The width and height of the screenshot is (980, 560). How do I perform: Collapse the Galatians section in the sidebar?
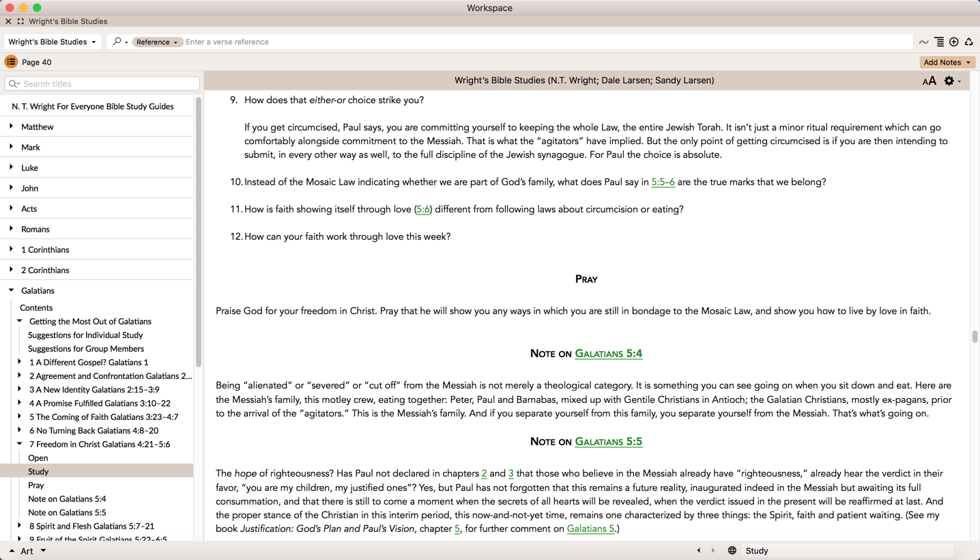click(12, 290)
